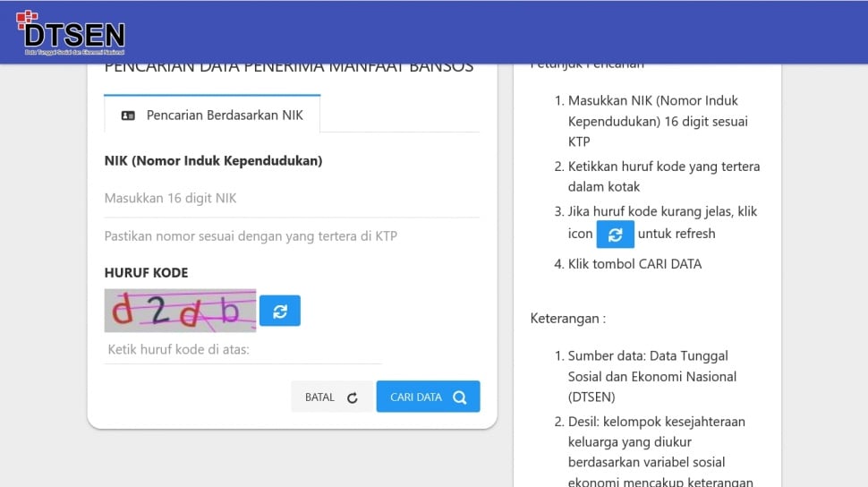Focus the 'Ketik huruf kode di atas' field
Screen dimensions: 868x487
[x=243, y=349]
